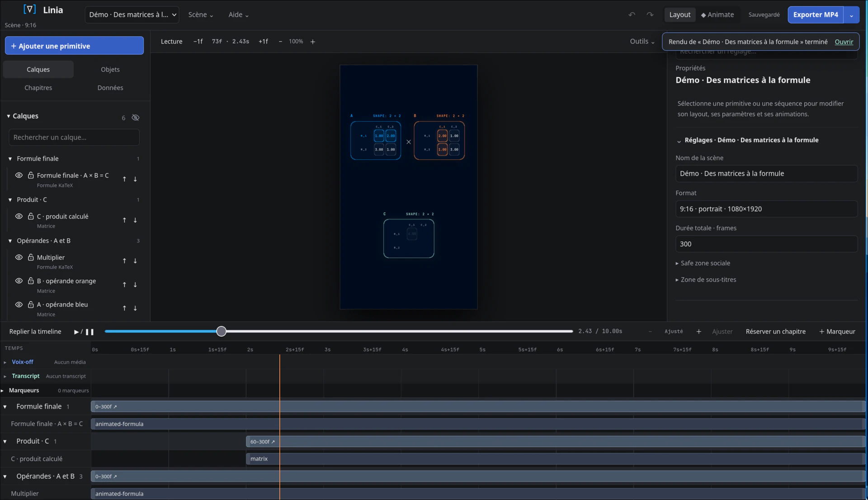Expand Safe zone sociale section
Screen dimensions: 868x500
point(703,263)
